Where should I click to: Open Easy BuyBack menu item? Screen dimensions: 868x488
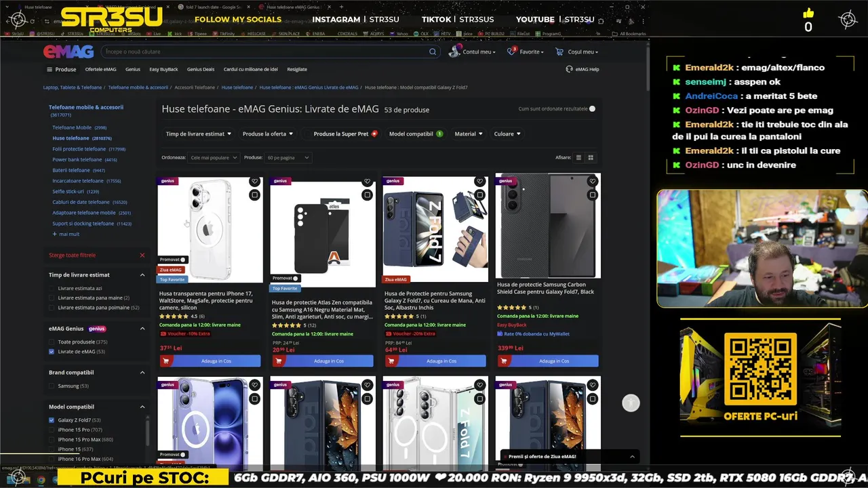point(163,69)
